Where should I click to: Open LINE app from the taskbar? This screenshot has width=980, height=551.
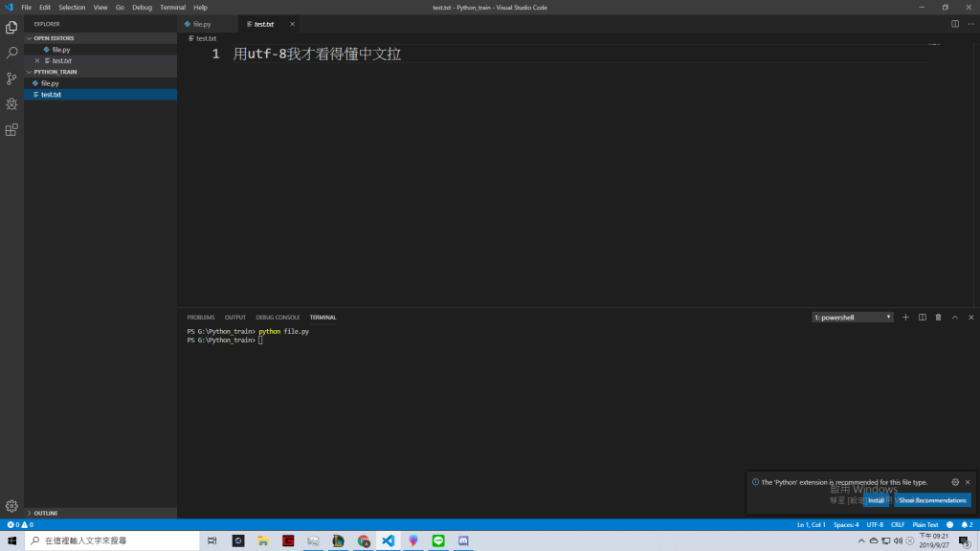pyautogui.click(x=438, y=541)
